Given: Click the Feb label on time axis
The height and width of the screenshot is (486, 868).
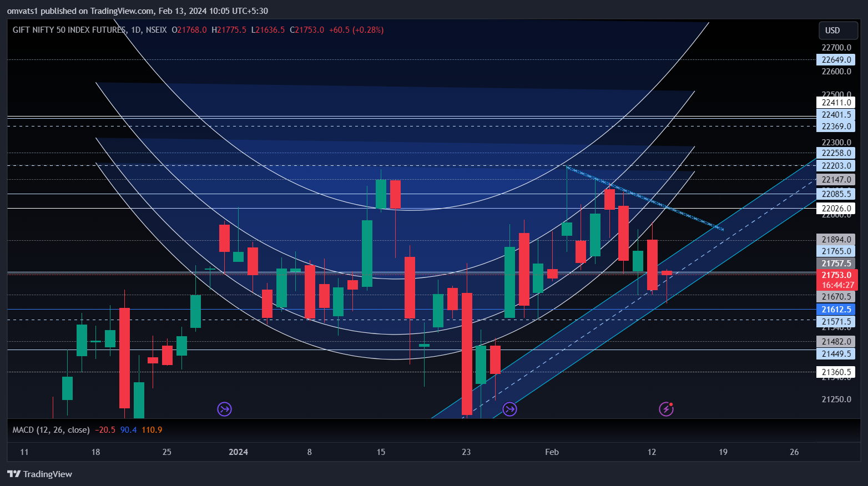Looking at the screenshot, I should [552, 452].
